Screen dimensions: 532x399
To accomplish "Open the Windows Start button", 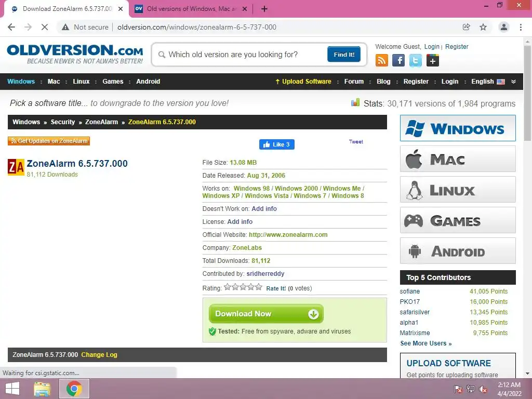I will click(12, 389).
